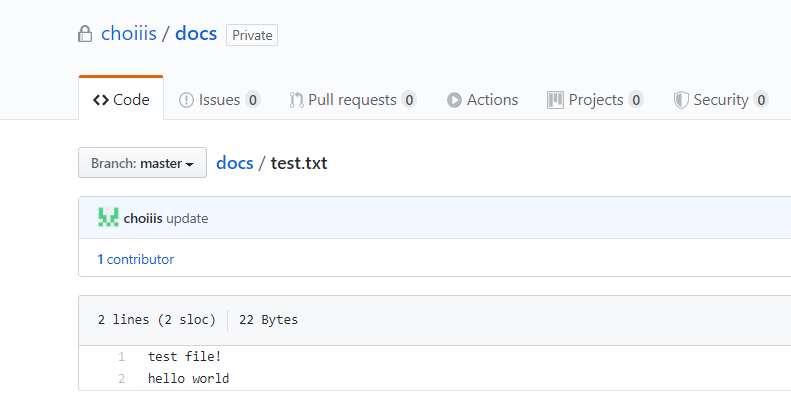This screenshot has width=791, height=410.
Task: View the 1 contributor link
Action: [135, 259]
